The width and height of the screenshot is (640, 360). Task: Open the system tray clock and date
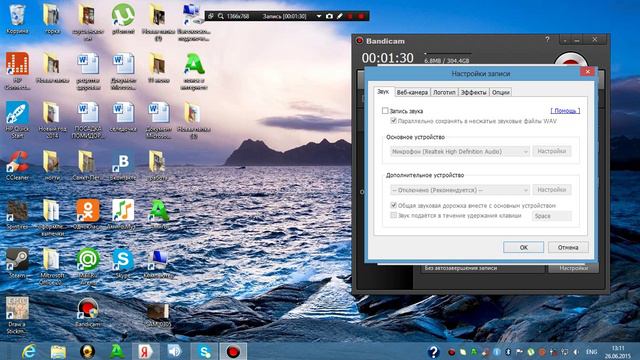tap(618, 352)
